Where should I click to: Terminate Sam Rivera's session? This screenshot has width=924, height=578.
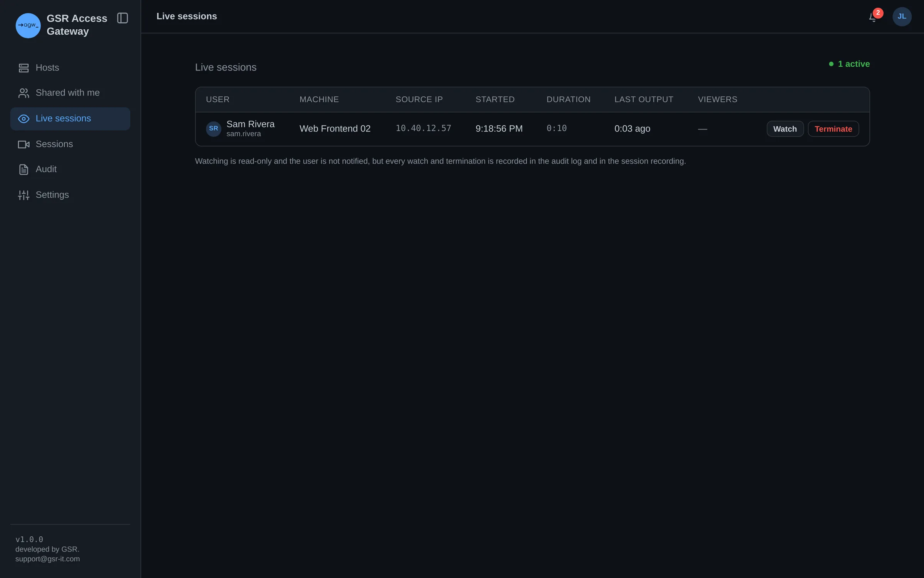click(x=833, y=129)
